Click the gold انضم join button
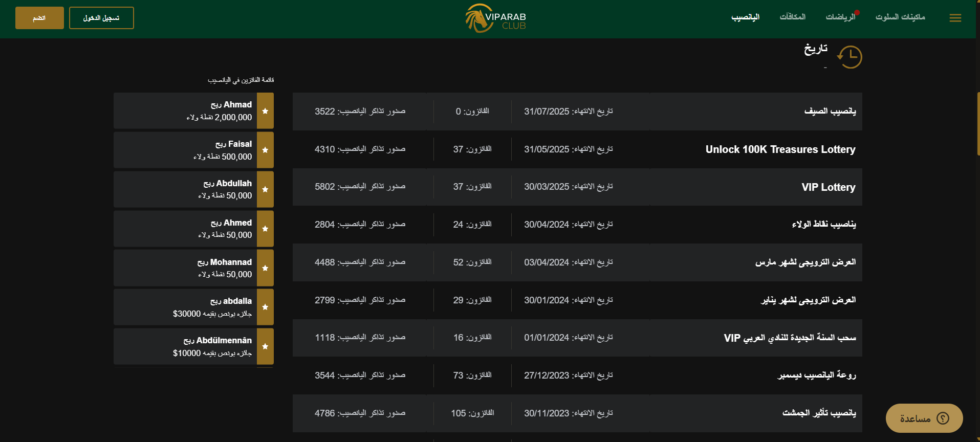 [39, 18]
